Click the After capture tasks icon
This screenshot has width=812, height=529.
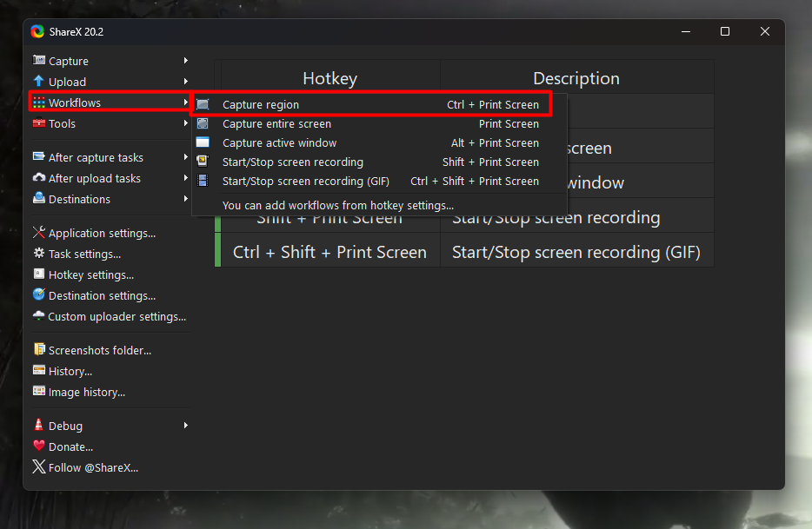click(39, 156)
